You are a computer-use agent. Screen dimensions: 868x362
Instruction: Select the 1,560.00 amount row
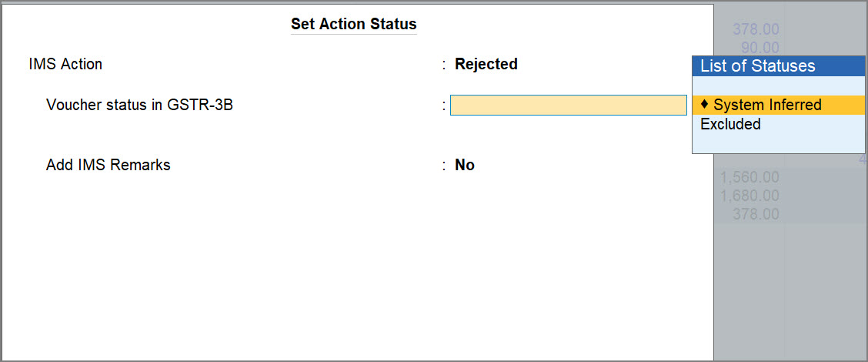click(749, 178)
